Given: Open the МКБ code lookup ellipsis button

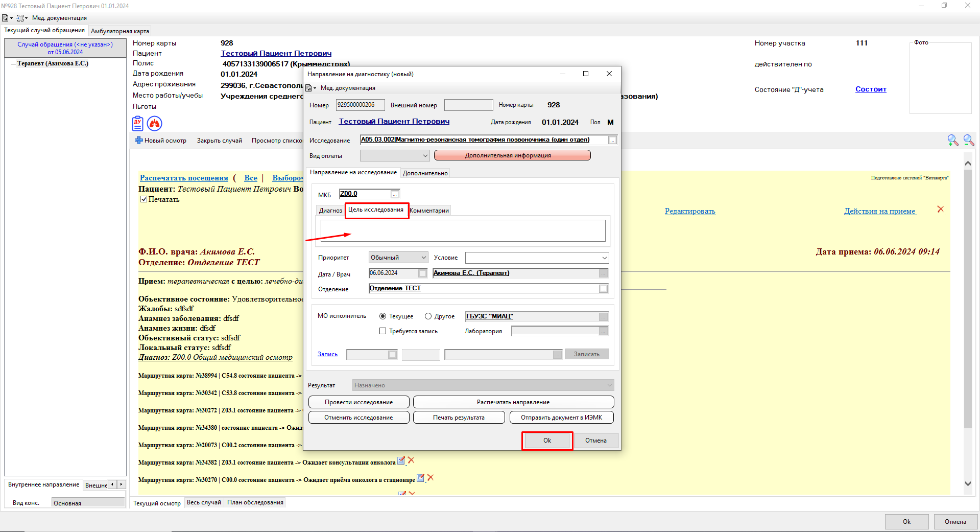Looking at the screenshot, I should pyautogui.click(x=395, y=194).
